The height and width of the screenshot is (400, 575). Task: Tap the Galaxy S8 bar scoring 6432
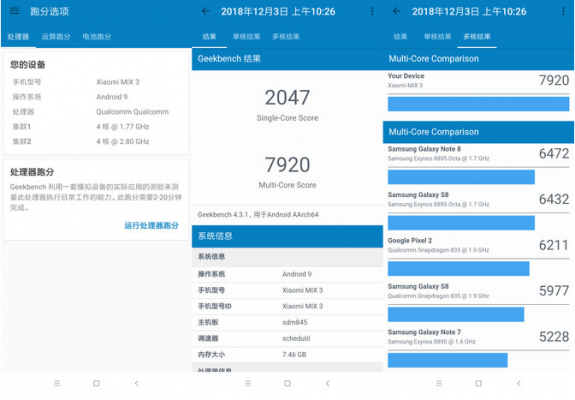(461, 223)
